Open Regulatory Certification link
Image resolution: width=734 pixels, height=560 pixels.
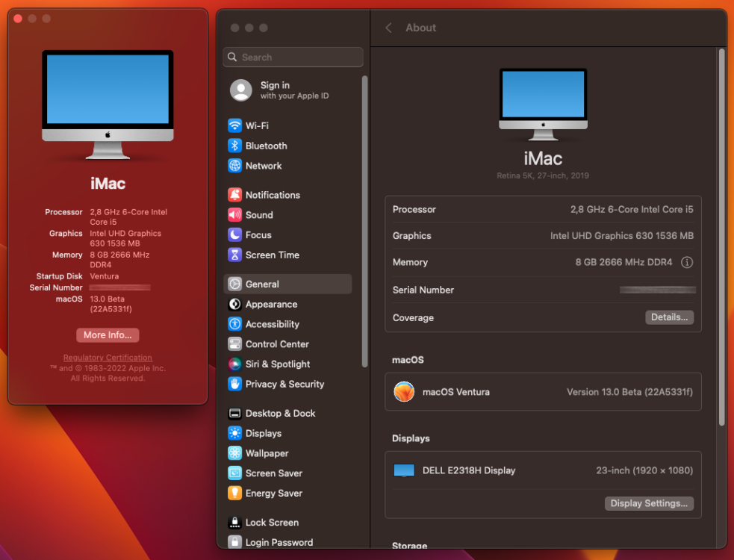click(108, 357)
